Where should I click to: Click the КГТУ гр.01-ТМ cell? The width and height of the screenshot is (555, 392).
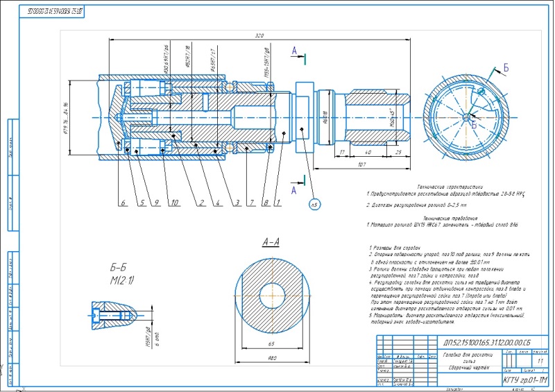coord(524,380)
